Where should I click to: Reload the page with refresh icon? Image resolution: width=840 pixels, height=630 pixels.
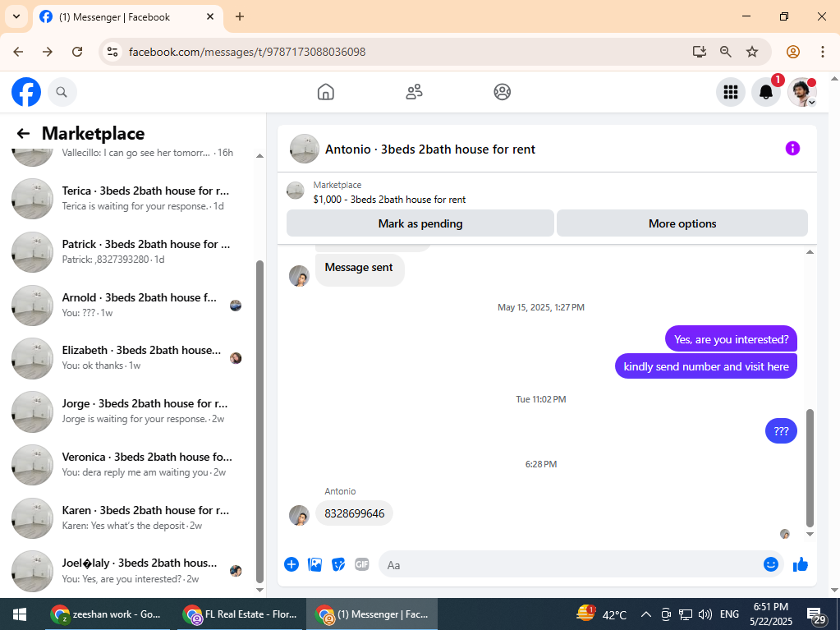coord(77,52)
